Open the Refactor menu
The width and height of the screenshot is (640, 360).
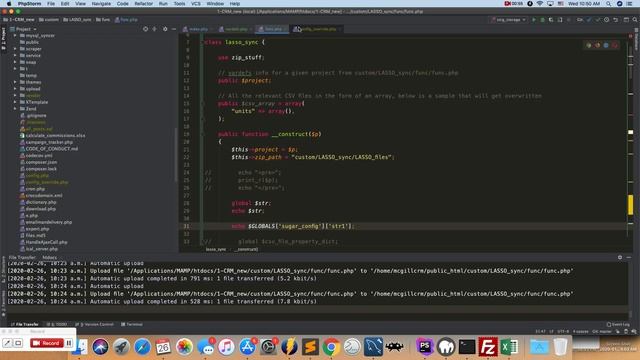[143, 4]
